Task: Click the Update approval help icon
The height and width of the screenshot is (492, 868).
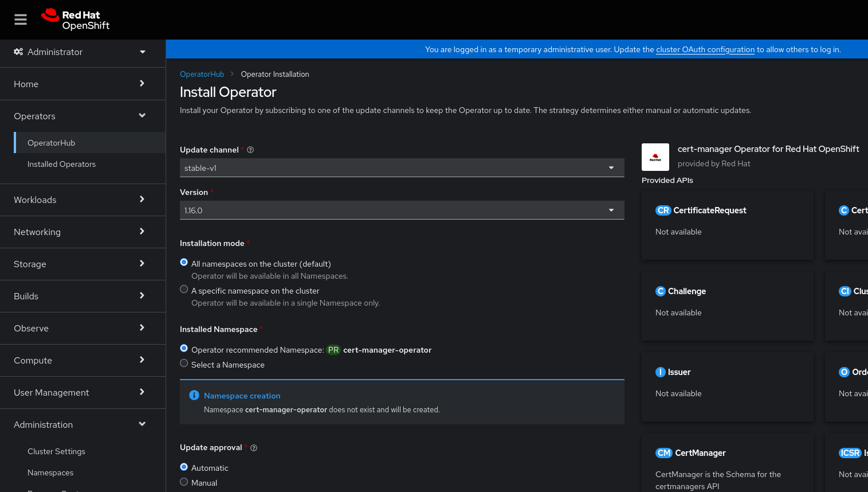Action: [254, 448]
